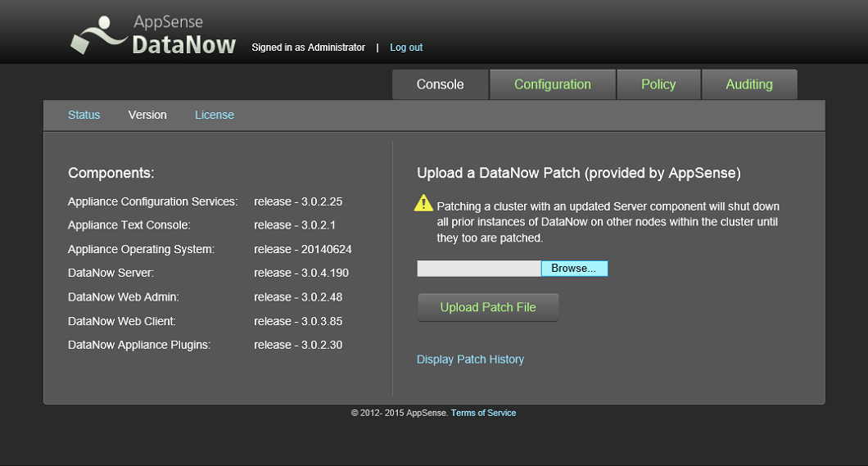Click 'Appliance Configuration Services:' label

point(153,202)
